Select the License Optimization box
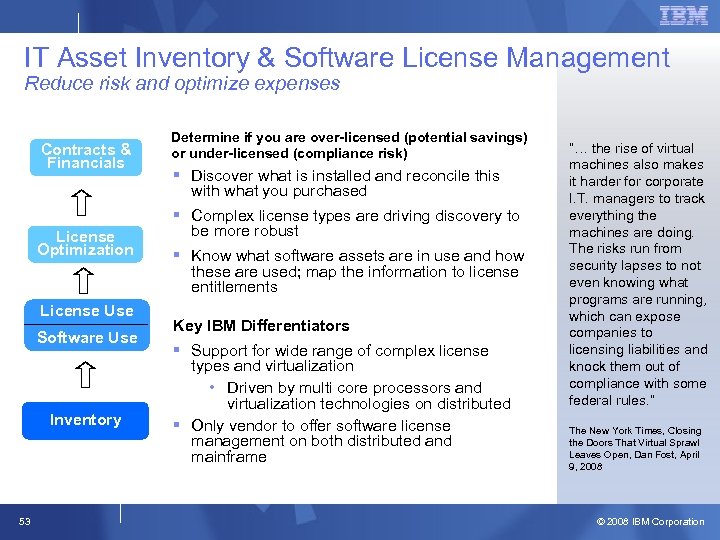 click(x=85, y=244)
